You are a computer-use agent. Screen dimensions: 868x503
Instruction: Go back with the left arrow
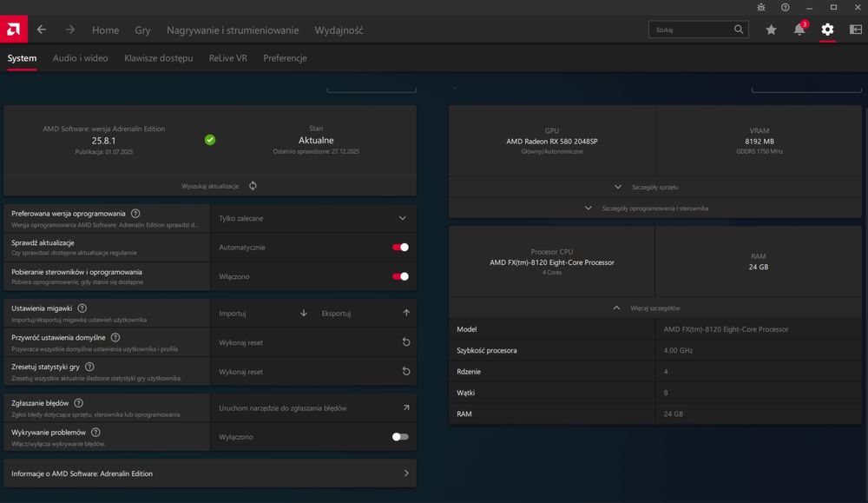[x=42, y=30]
